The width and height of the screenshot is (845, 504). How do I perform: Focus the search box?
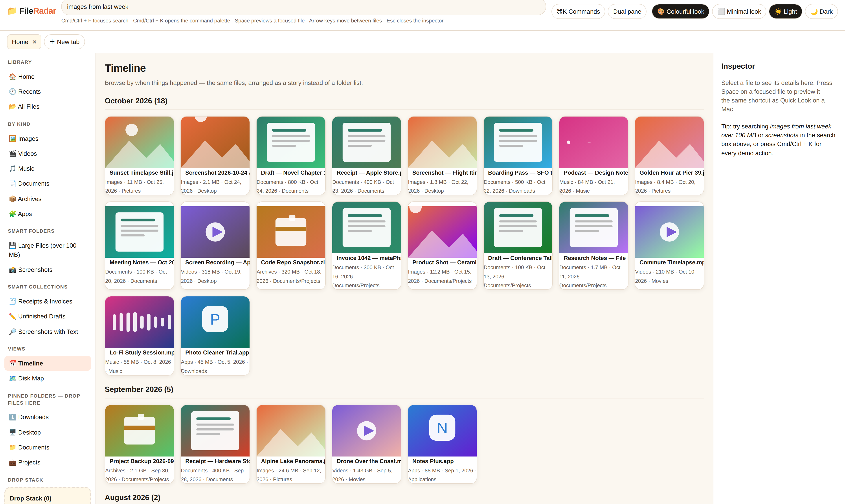(303, 7)
